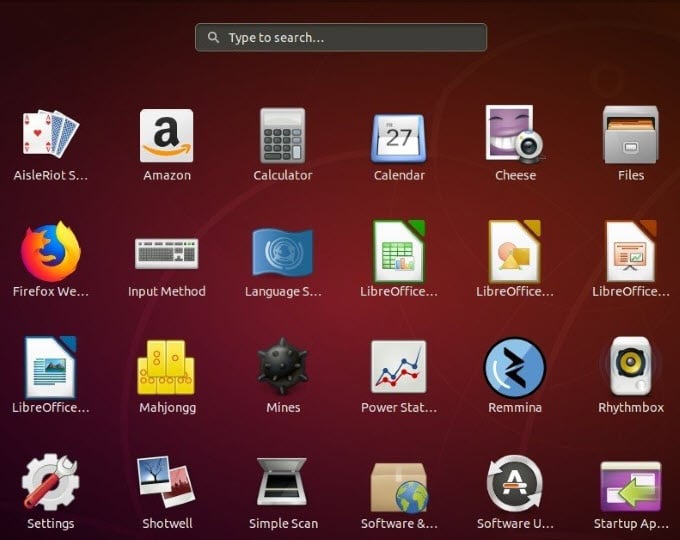Open the Files manager

point(631,135)
